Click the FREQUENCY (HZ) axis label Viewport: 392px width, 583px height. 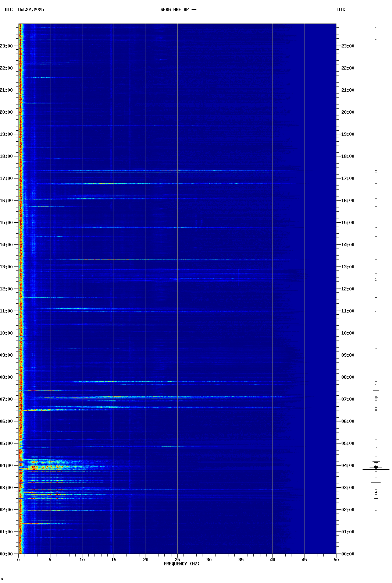tap(181, 564)
